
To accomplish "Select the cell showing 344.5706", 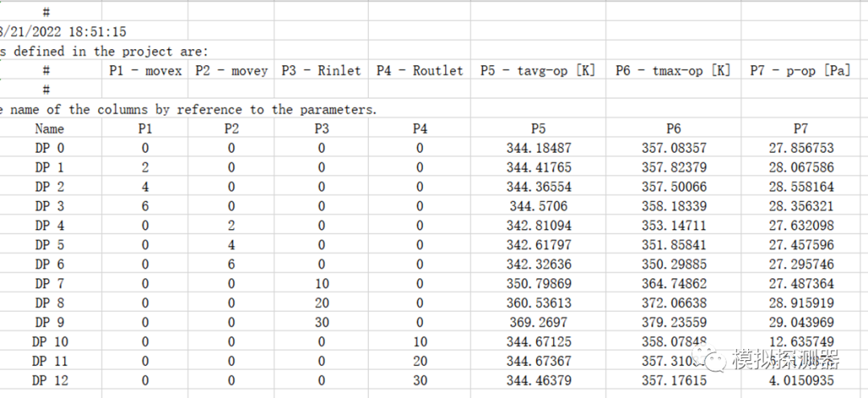I will coord(538,206).
